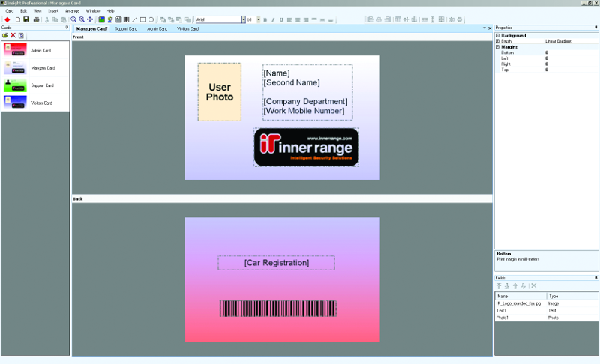Expand the Brush property
The image size is (600, 364).
click(498, 41)
